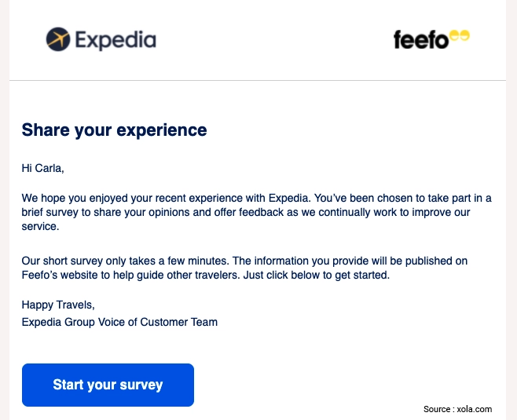This screenshot has width=517, height=420.
Task: Start your survey with the blue button
Action: point(108,385)
